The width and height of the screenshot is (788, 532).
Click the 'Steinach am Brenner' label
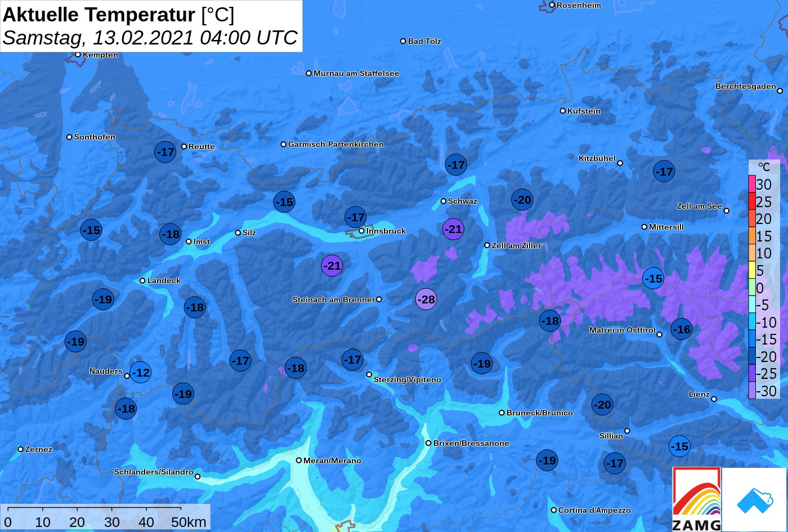(334, 299)
